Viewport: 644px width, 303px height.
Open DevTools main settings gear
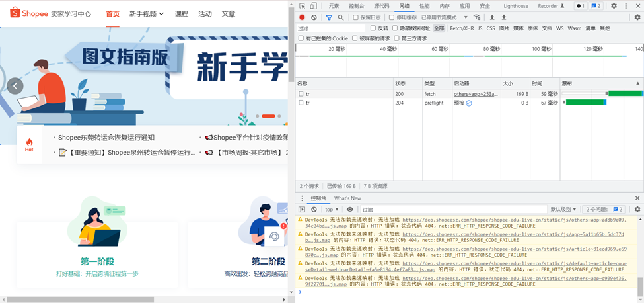tap(614, 6)
